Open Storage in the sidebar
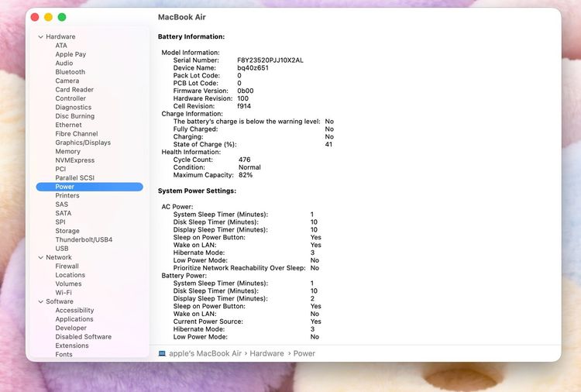Image resolution: width=581 pixels, height=392 pixels. coord(67,231)
